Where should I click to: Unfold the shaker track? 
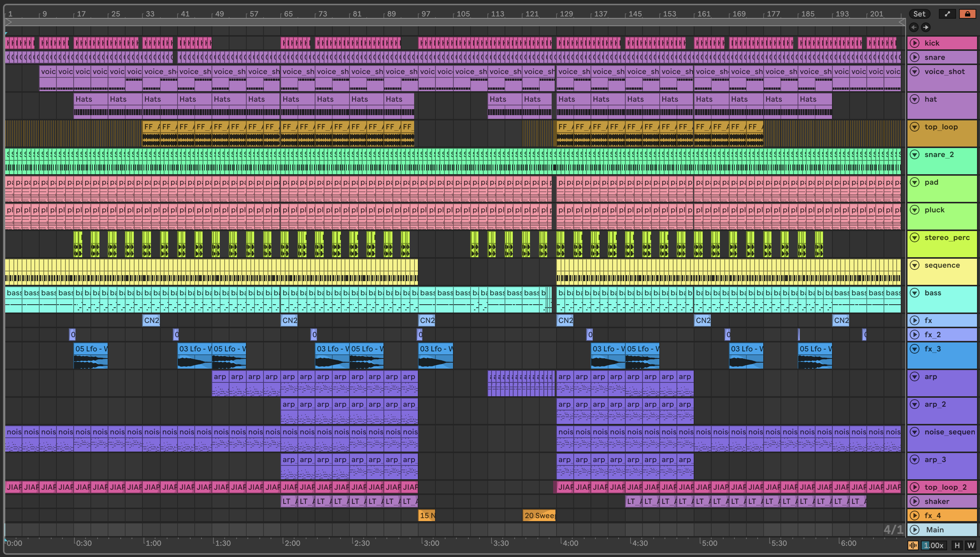pos(915,501)
